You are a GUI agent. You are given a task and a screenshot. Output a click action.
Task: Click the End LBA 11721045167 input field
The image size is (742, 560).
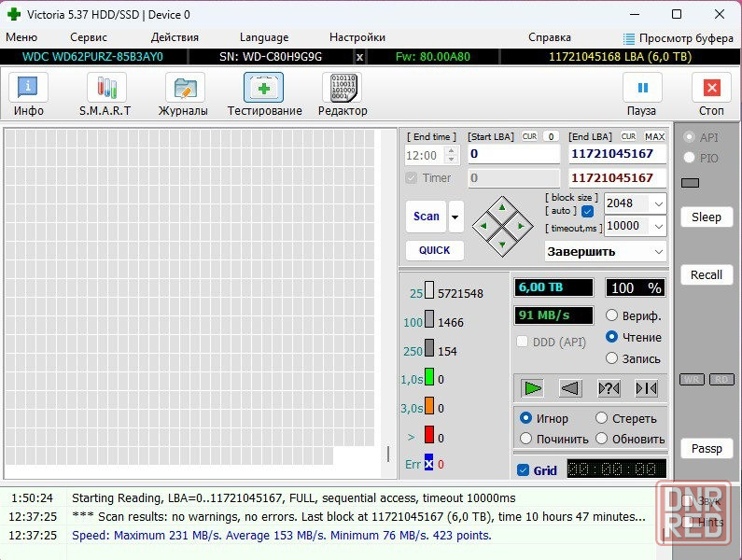618,154
